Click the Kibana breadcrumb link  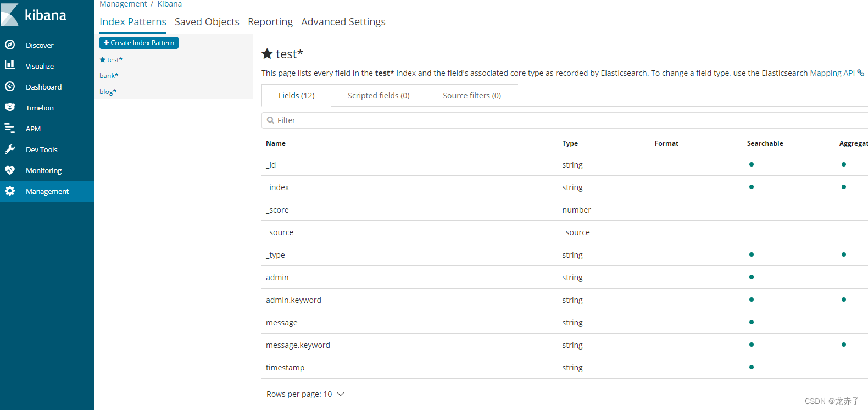170,4
